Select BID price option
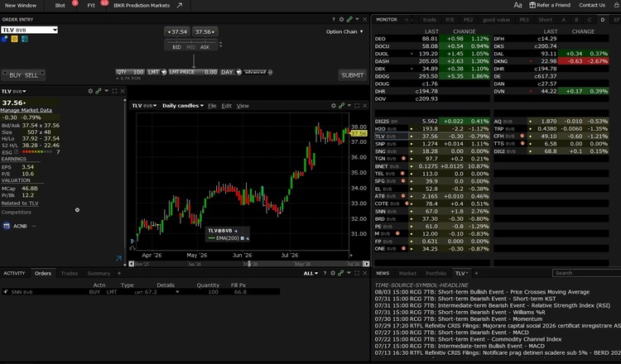The width and height of the screenshot is (621, 364). pos(176,47)
